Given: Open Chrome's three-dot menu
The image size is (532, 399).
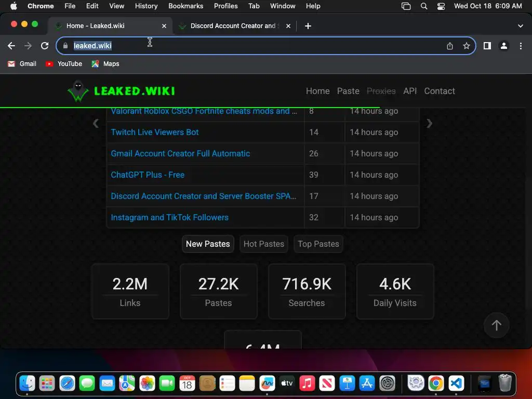Looking at the screenshot, I should point(521,46).
